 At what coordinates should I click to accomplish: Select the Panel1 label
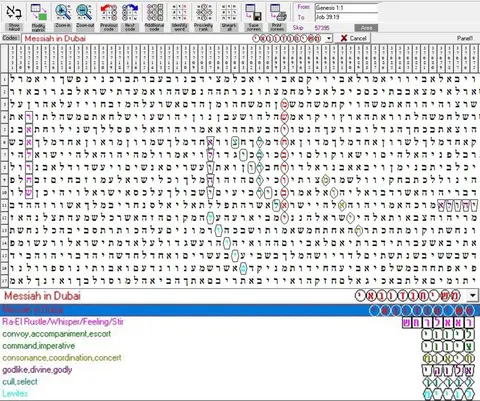[465, 38]
